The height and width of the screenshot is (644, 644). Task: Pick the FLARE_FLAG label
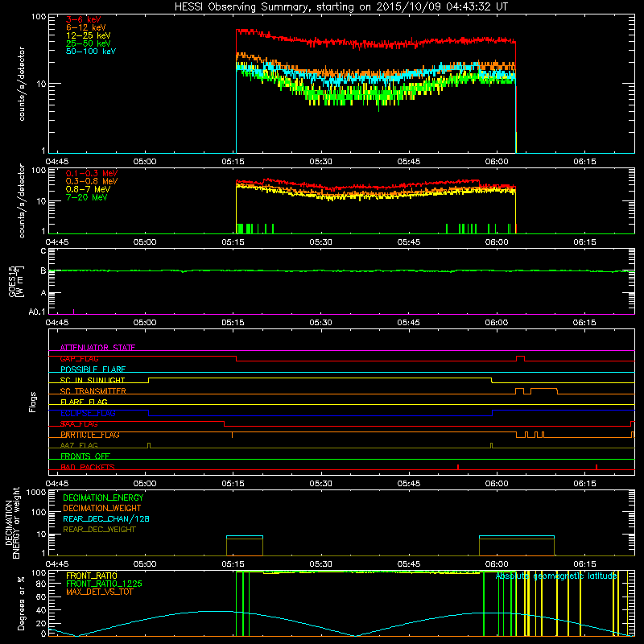coord(84,402)
